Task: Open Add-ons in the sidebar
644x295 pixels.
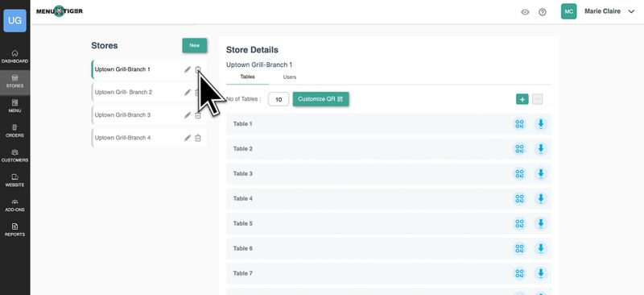Action: click(14, 205)
